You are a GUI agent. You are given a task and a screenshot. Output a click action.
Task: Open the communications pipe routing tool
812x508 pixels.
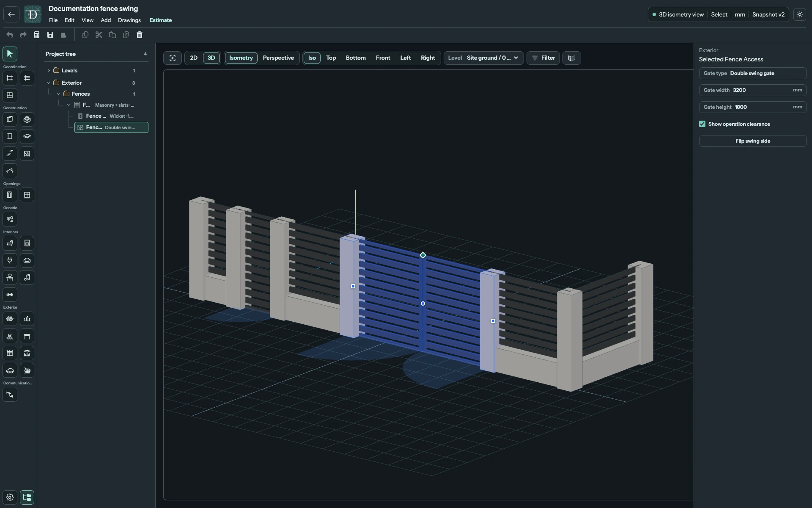(x=10, y=395)
